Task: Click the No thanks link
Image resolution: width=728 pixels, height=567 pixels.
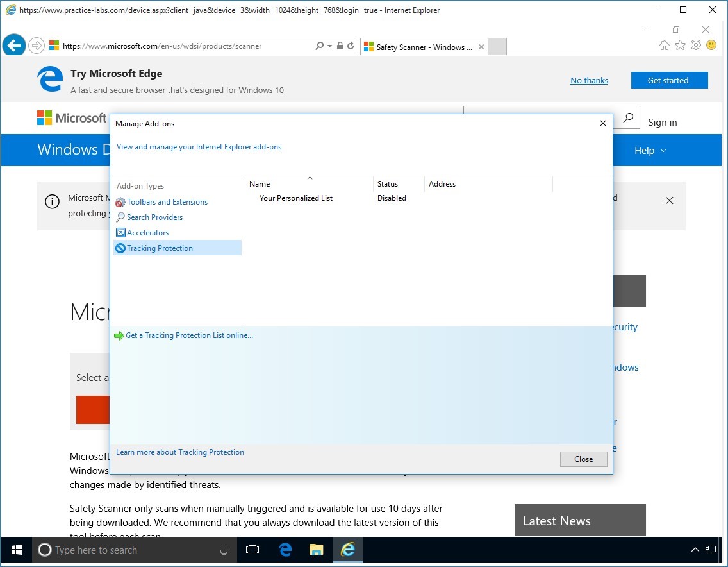Action: pos(589,80)
